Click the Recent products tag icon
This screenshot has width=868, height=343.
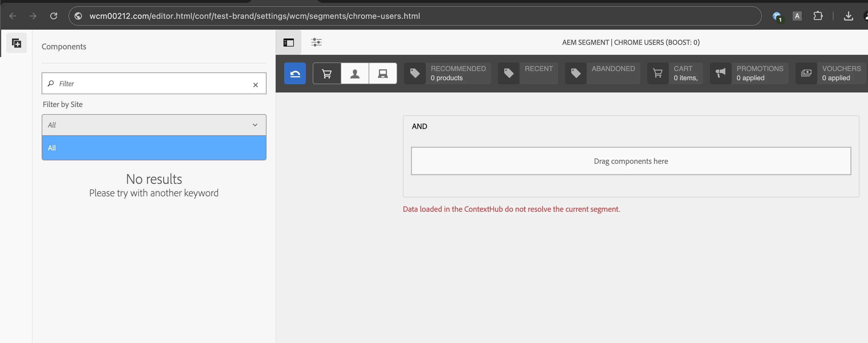click(x=508, y=73)
